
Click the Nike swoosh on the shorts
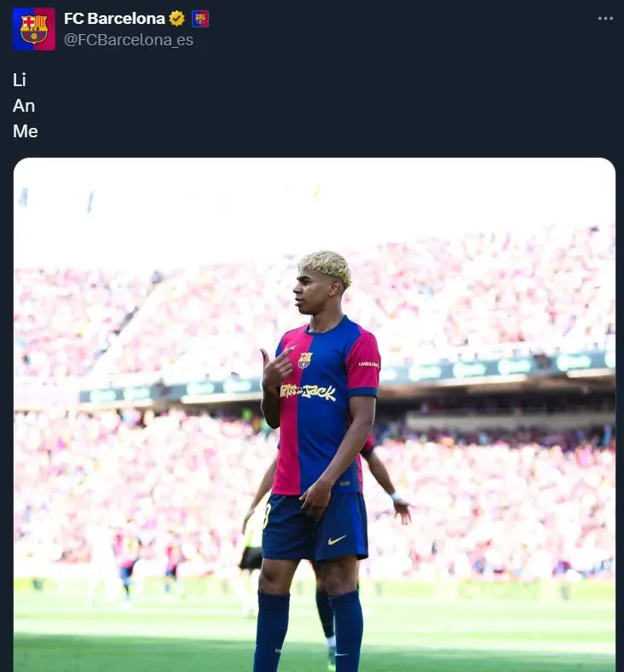point(337,540)
